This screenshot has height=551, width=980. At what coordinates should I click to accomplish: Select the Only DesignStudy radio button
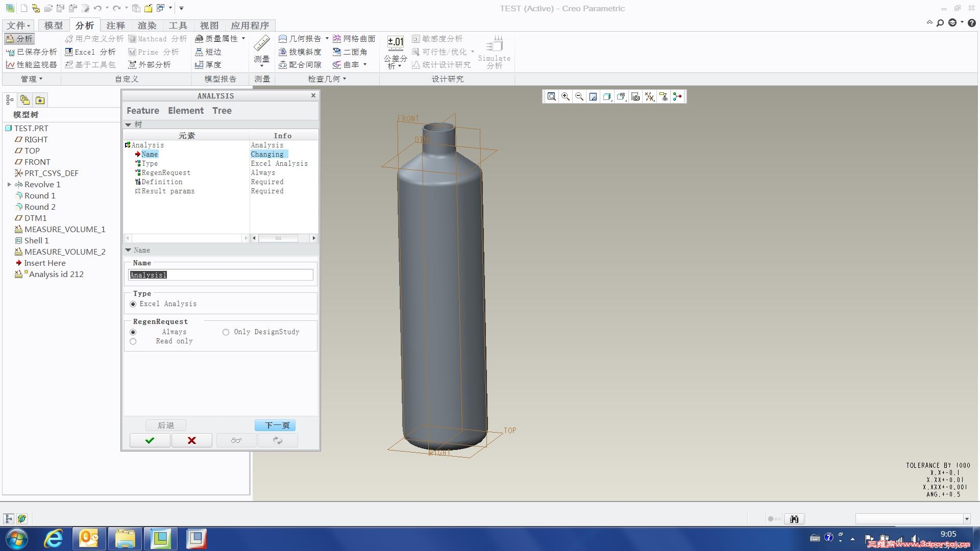(226, 332)
